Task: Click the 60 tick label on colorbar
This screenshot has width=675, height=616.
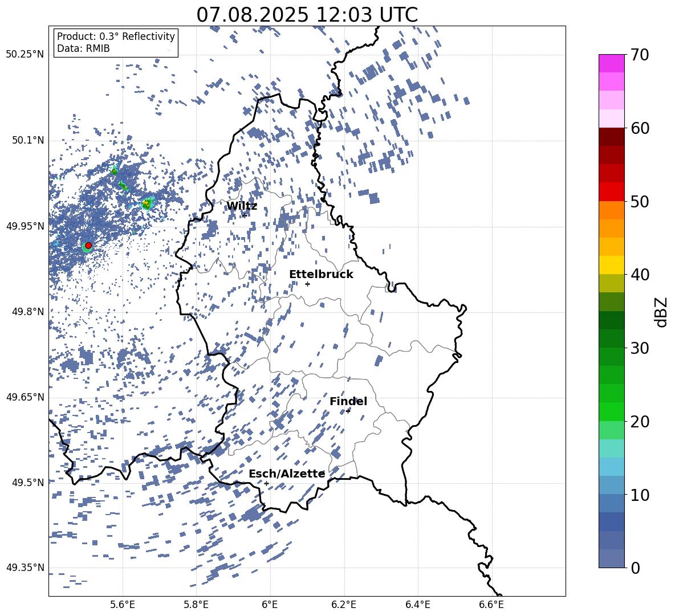Action: [x=640, y=128]
